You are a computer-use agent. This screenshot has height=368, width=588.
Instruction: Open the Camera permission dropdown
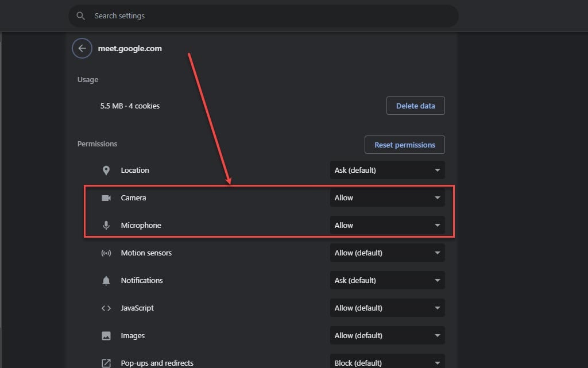(387, 197)
